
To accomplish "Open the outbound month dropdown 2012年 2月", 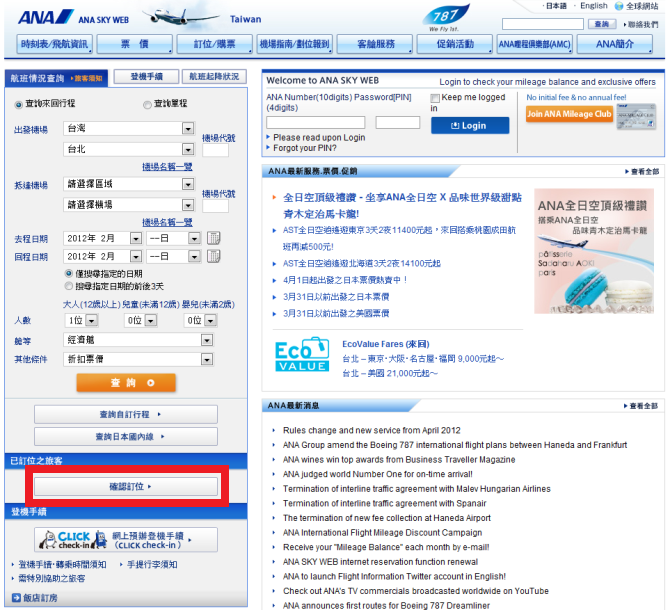I will click(x=103, y=238).
